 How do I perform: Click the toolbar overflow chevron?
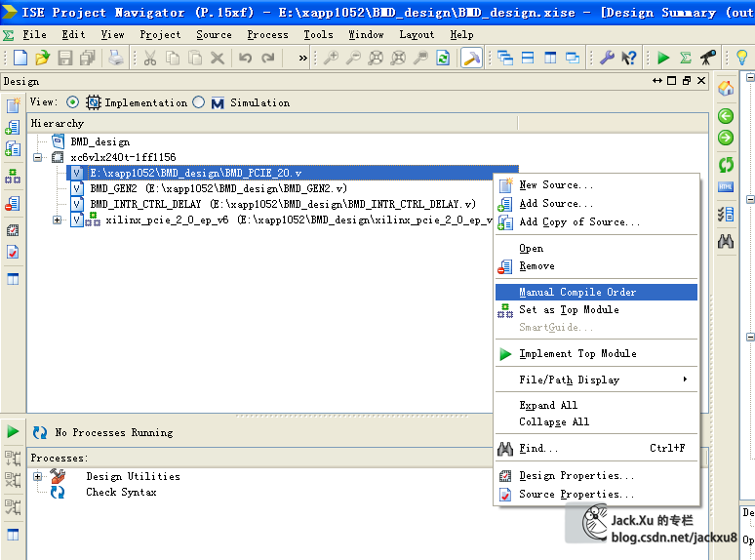pyautogui.click(x=302, y=59)
